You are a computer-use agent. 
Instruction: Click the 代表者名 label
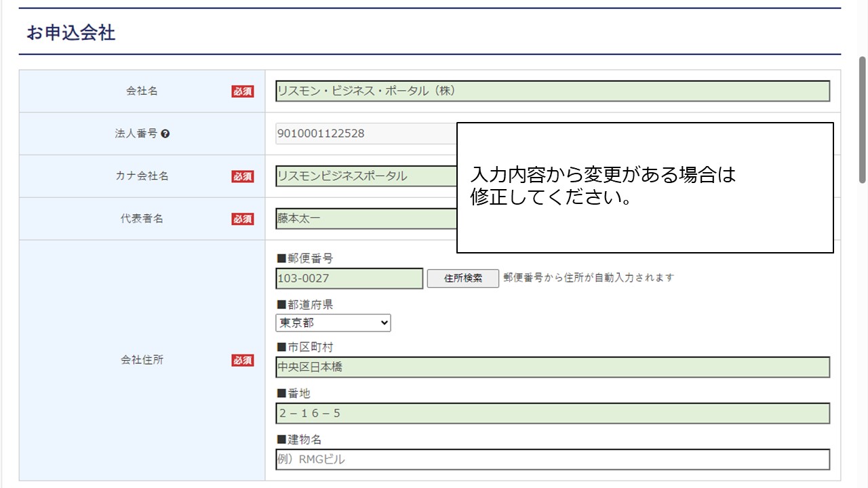pyautogui.click(x=142, y=219)
